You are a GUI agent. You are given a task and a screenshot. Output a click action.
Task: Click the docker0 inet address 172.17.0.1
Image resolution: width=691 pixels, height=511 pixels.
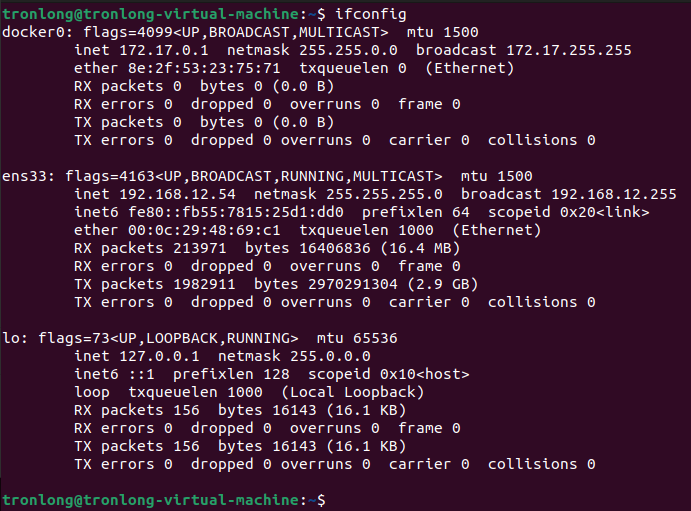coord(164,50)
